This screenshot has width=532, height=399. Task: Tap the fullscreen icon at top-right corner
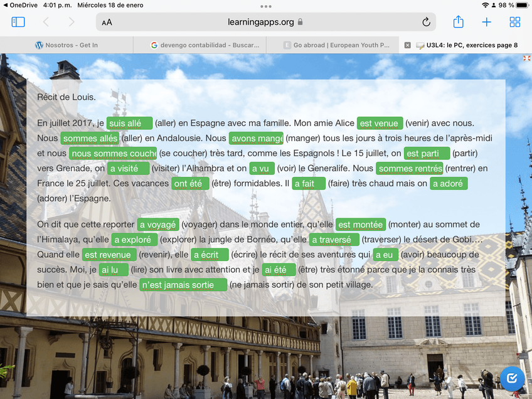pyautogui.click(x=526, y=58)
